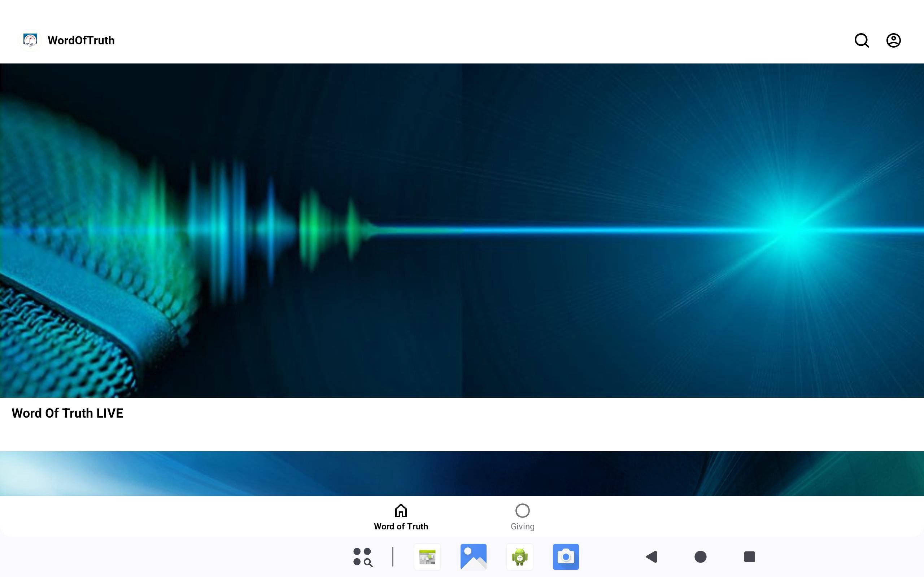This screenshot has height=577, width=924.
Task: Open search with magnifying glass icon
Action: pyautogui.click(x=862, y=40)
